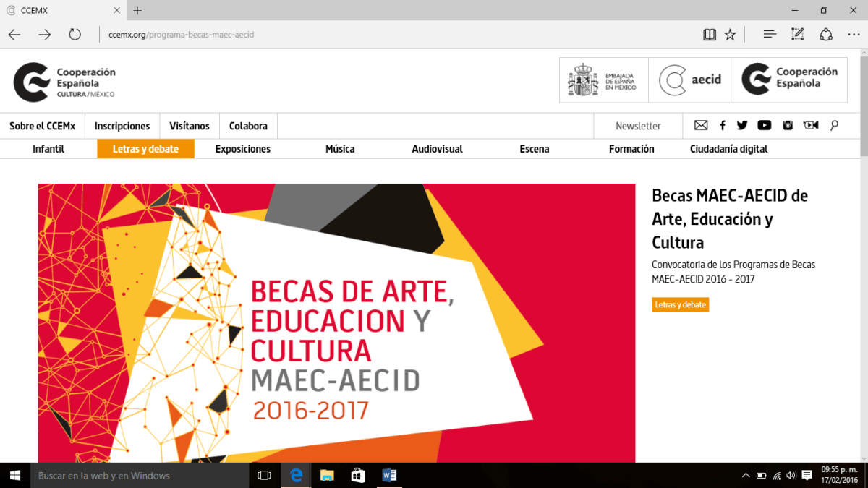Select the Audiovisual category tab
This screenshot has height=488, width=868.
tap(438, 149)
